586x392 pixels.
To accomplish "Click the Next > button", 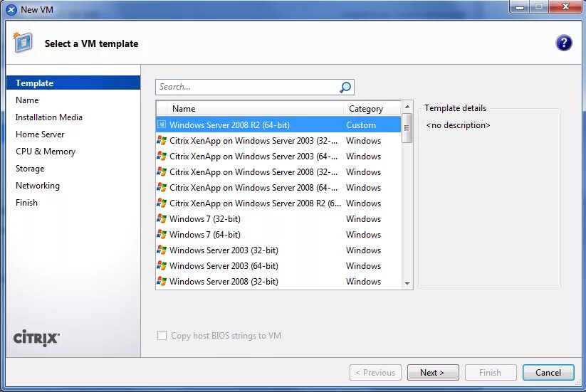I will coord(433,373).
